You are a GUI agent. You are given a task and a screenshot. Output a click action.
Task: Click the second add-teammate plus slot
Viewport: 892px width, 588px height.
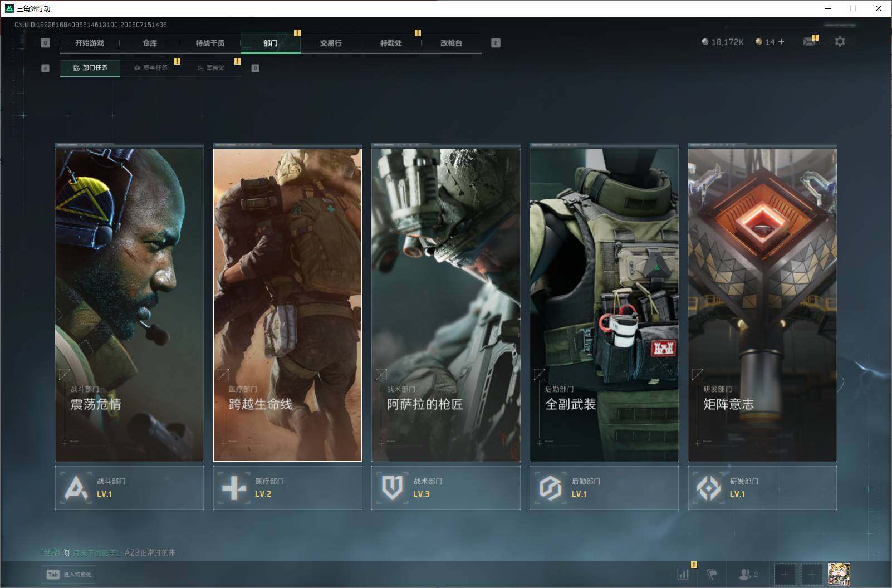(812, 574)
